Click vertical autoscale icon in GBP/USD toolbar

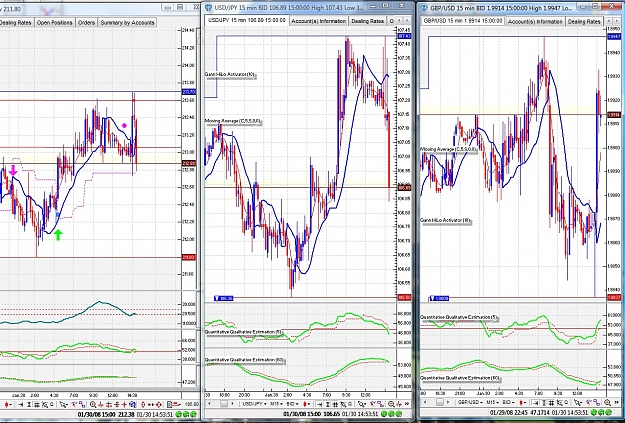click(544, 403)
